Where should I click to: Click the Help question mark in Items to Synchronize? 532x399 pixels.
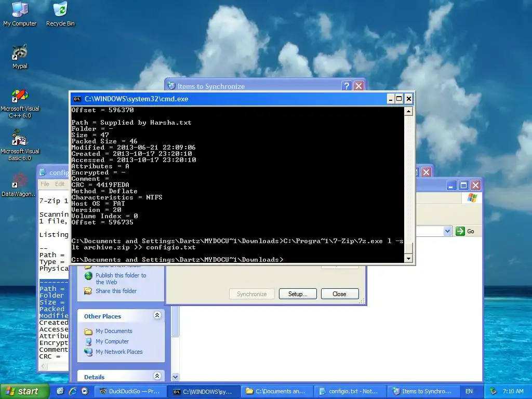pos(347,86)
